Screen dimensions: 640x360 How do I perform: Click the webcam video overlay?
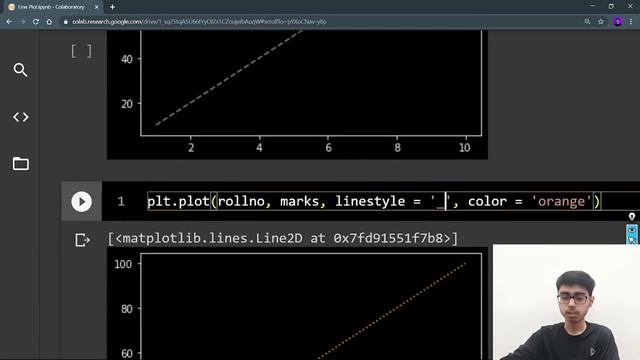(566, 302)
